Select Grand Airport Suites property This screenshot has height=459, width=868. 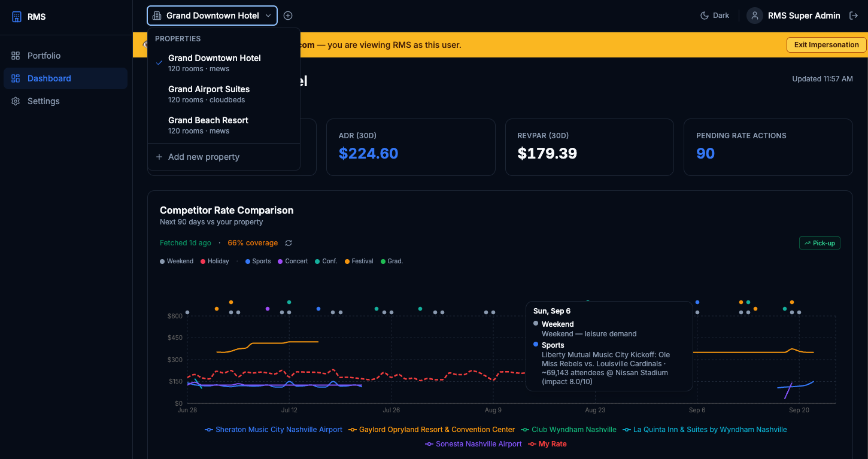coord(223,94)
